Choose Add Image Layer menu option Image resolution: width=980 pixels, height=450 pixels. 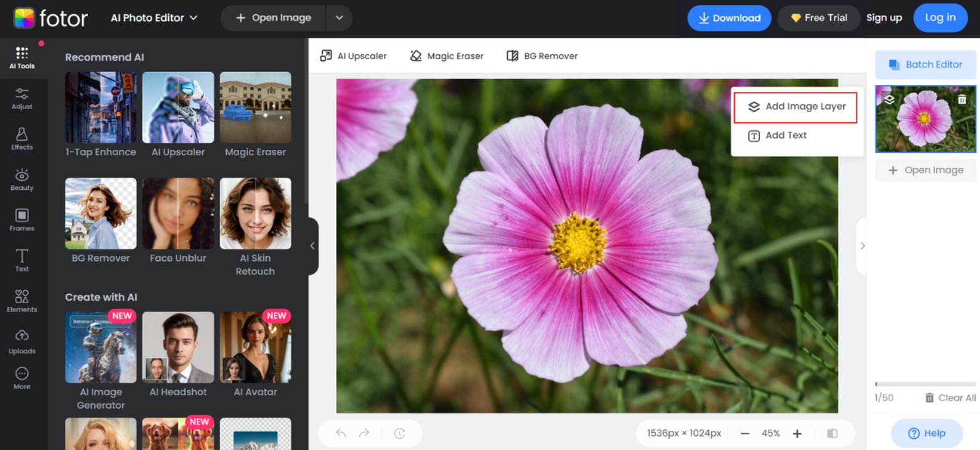[796, 107]
